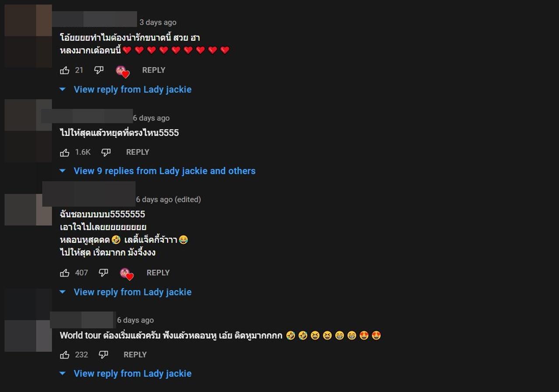Screen dimensions: 559x392
Task: Click creator heart badge on 407-likes comment
Action: pos(127,274)
